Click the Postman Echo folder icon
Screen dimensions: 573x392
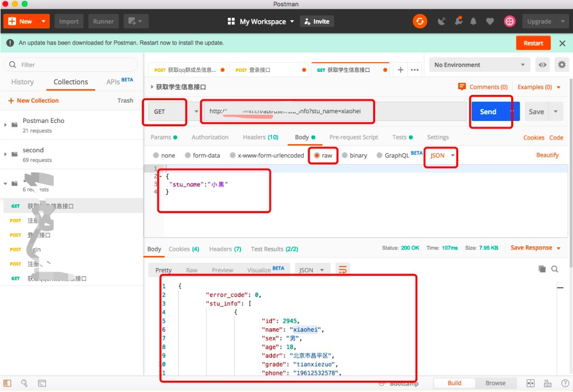tap(15, 124)
